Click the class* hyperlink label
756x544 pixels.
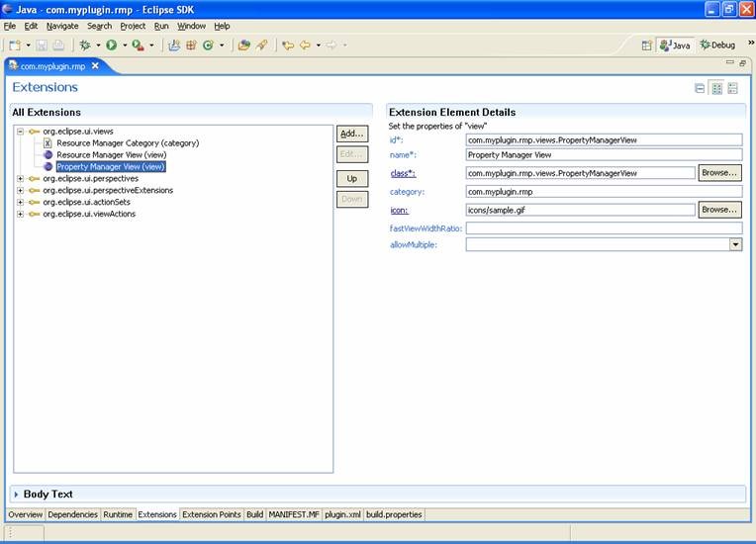pyautogui.click(x=403, y=173)
